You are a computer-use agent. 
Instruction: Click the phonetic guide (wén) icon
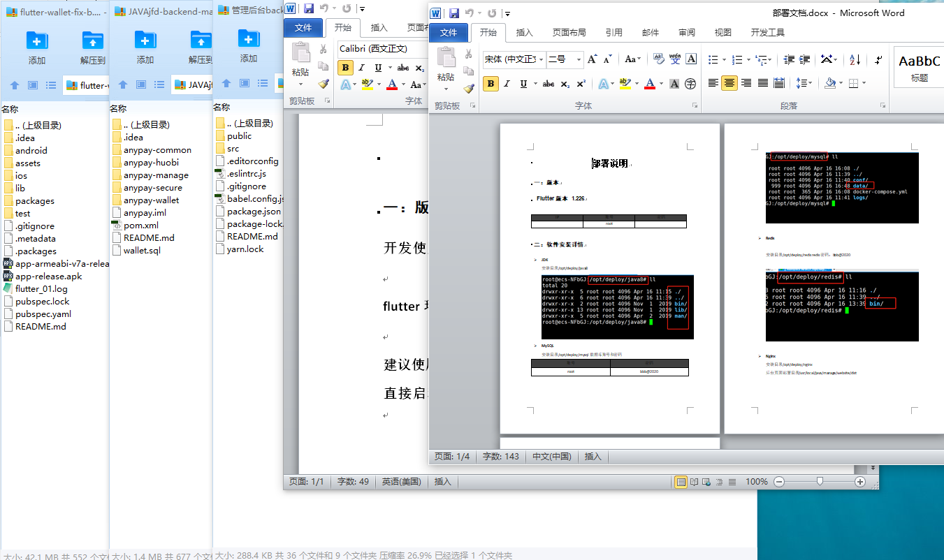[675, 59]
